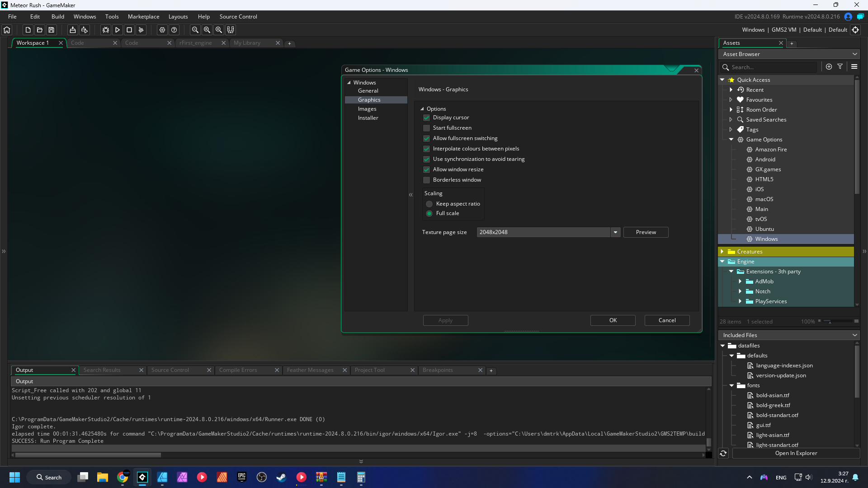
Task: Open the Texture page size dropdown
Action: 615,232
